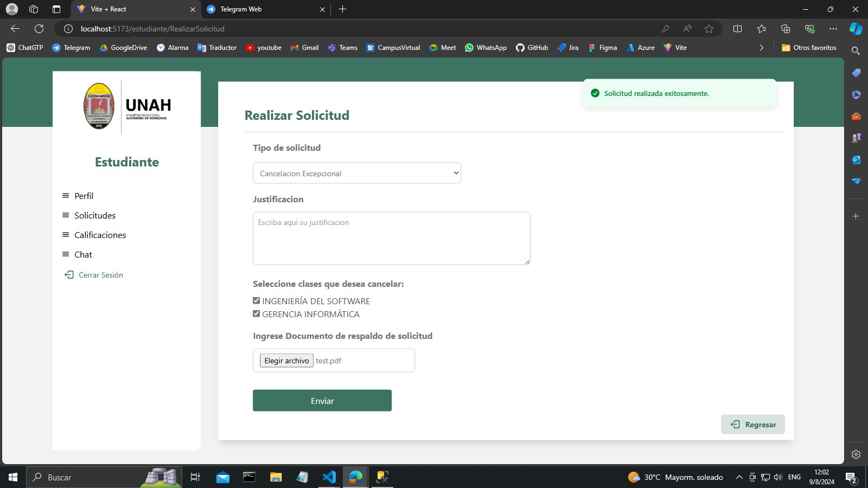The height and width of the screenshot is (488, 868).
Task: Click Elegir archivo to choose file
Action: point(286,361)
